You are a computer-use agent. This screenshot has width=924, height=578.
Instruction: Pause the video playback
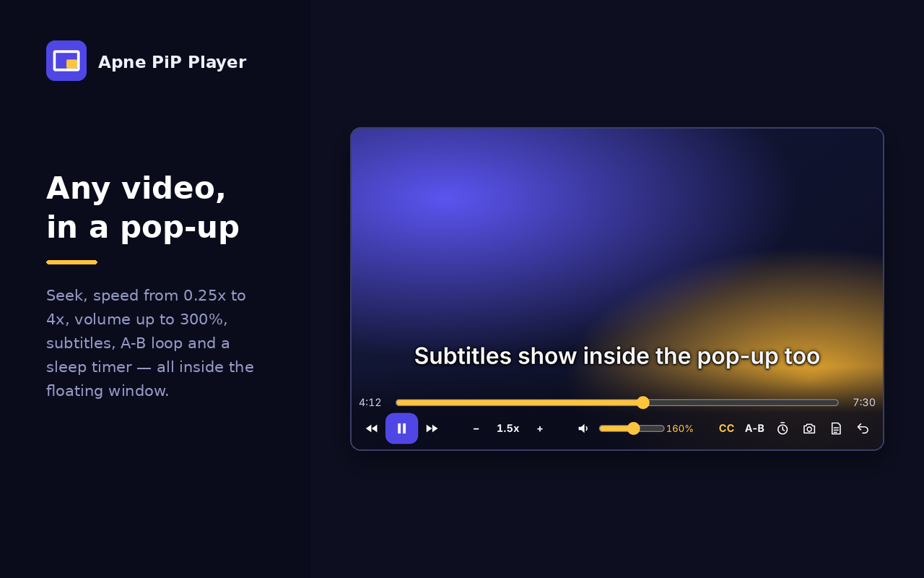(402, 428)
